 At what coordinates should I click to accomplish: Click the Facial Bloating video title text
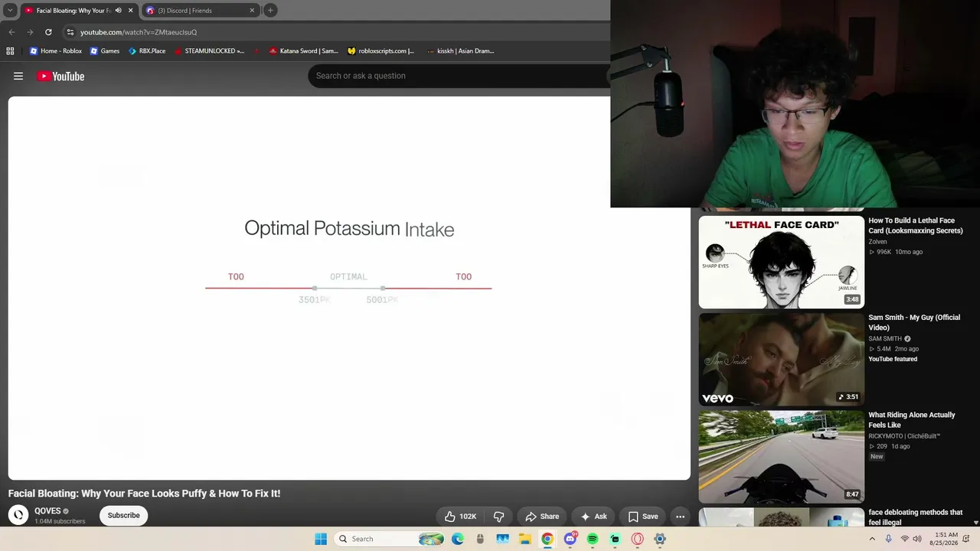pyautogui.click(x=145, y=494)
